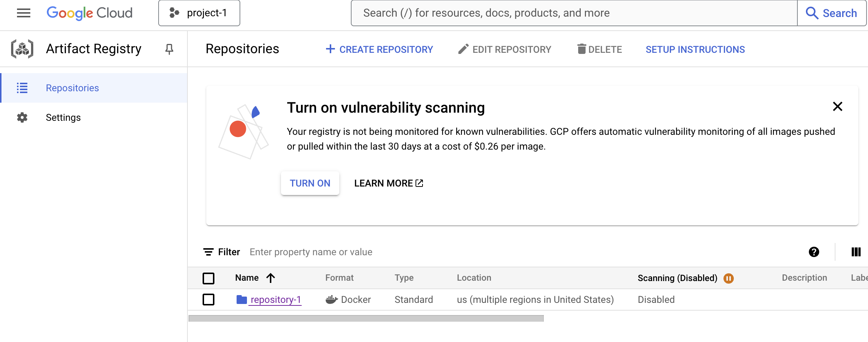Click the Delete button
This screenshot has height=342, width=868.
600,49
